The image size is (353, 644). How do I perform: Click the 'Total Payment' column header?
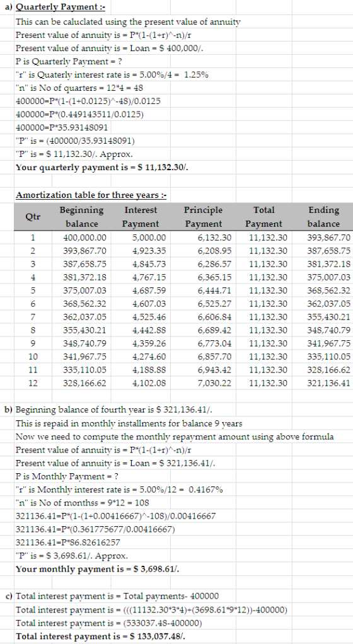tap(264, 217)
